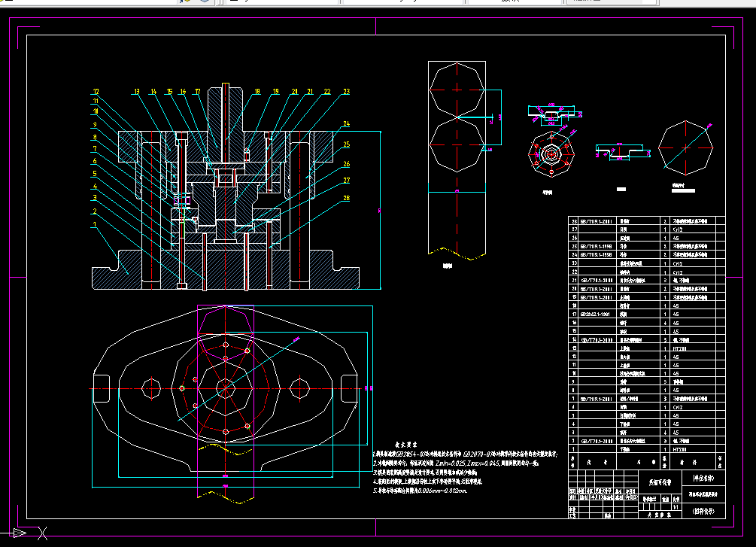Click the upper octagon in the strip layout

click(x=457, y=90)
